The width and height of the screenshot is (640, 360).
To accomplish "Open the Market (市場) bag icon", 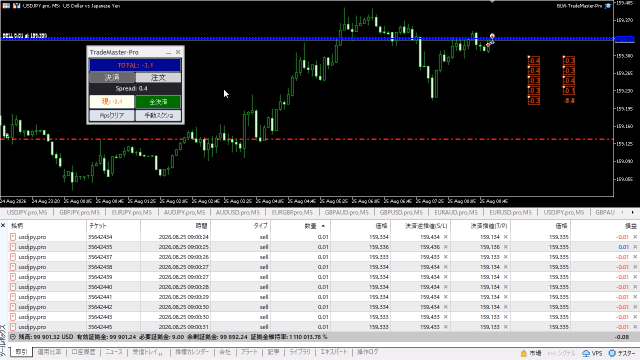I will [524, 353].
